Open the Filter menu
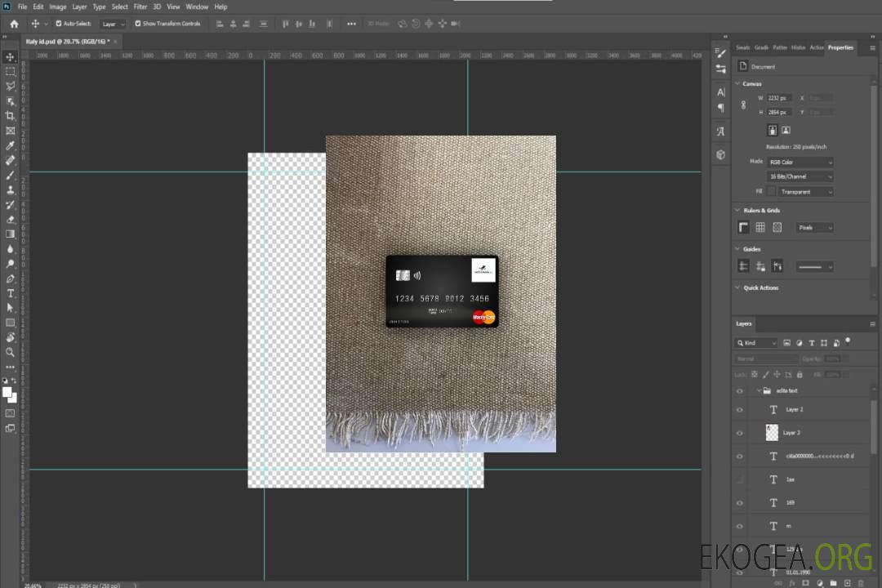The image size is (882, 588). pos(140,7)
